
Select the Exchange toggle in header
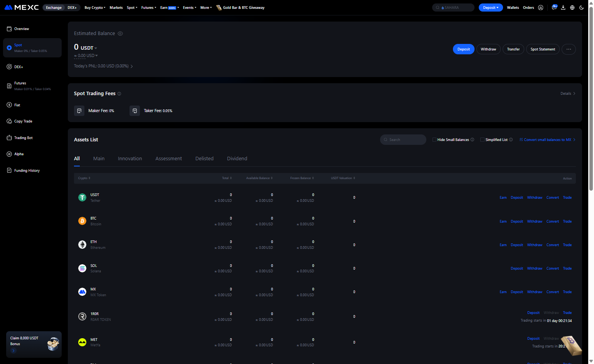[x=54, y=8]
